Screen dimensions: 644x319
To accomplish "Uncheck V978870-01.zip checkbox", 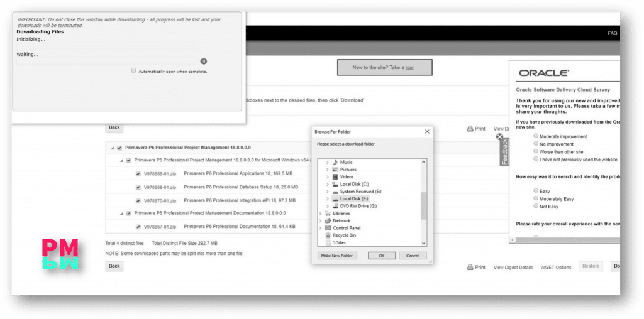I will pos(138,201).
